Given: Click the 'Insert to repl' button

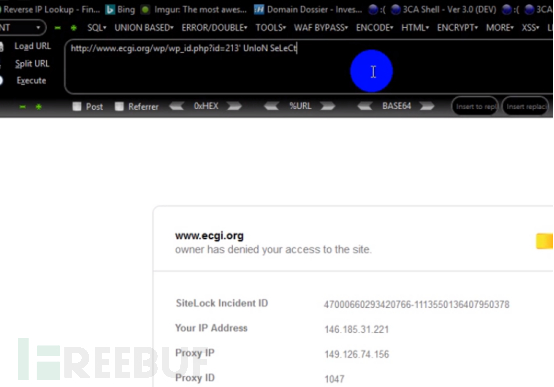Looking at the screenshot, I should (x=475, y=106).
